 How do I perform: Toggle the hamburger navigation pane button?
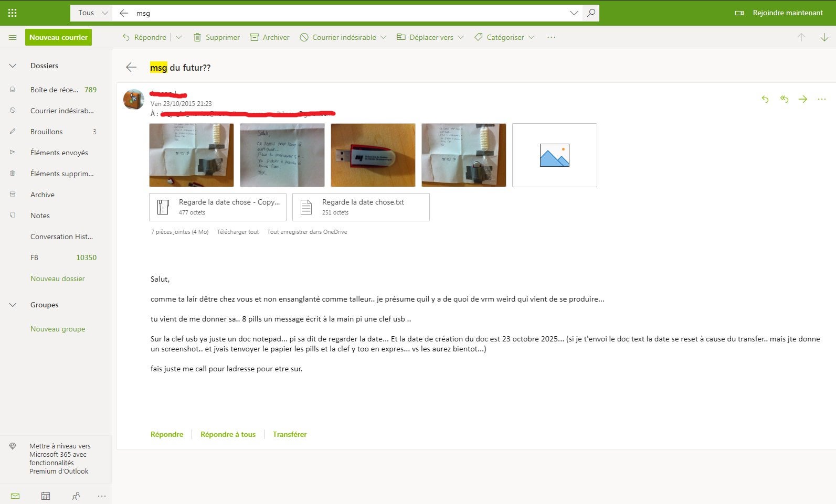click(13, 37)
